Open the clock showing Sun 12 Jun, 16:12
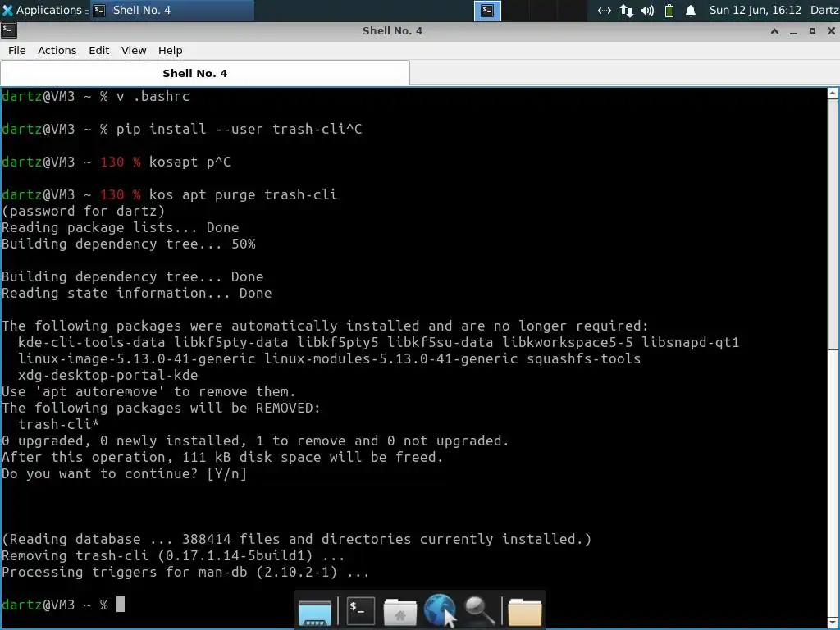This screenshot has width=840, height=630. pyautogui.click(x=755, y=10)
